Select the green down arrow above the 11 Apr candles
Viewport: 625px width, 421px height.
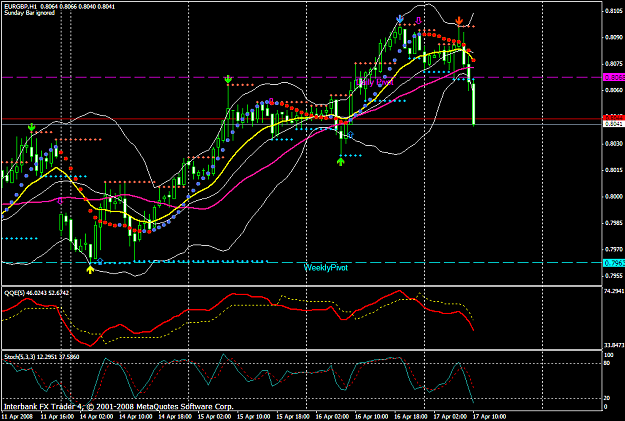pyautogui.click(x=31, y=127)
